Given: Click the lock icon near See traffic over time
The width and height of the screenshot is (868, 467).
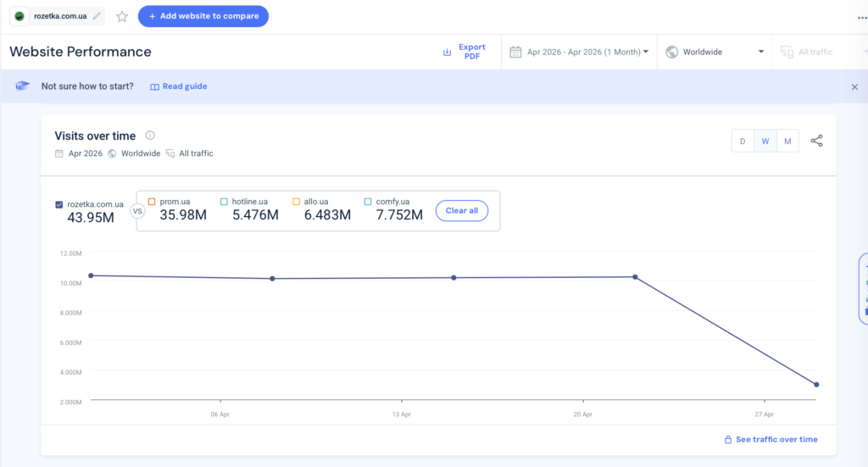Looking at the screenshot, I should click(728, 439).
